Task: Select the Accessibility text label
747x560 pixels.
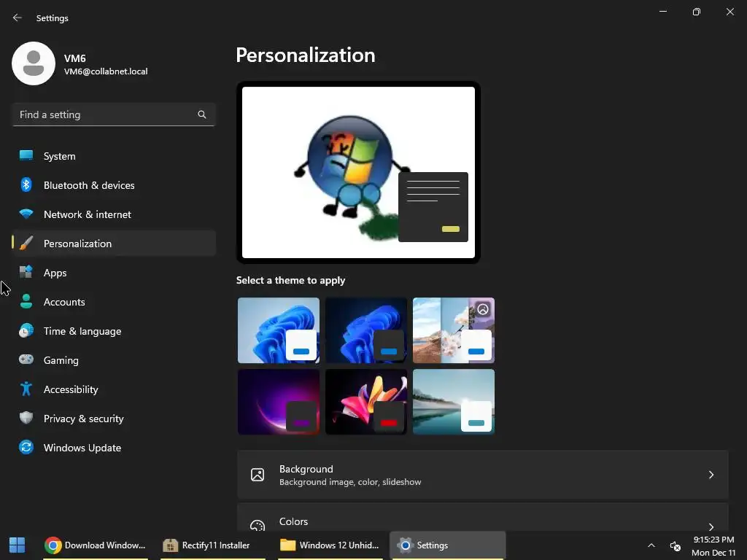Action: coord(71,389)
